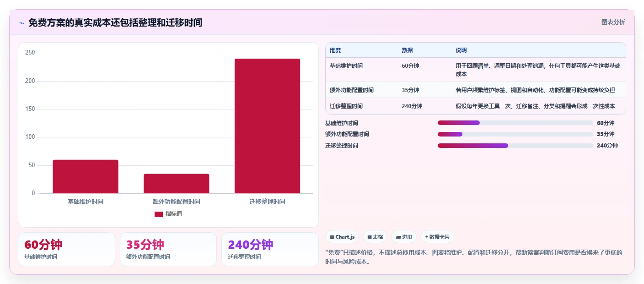Click the 240分钟 table cell
The width and height of the screenshot is (644, 284).
(412, 106)
